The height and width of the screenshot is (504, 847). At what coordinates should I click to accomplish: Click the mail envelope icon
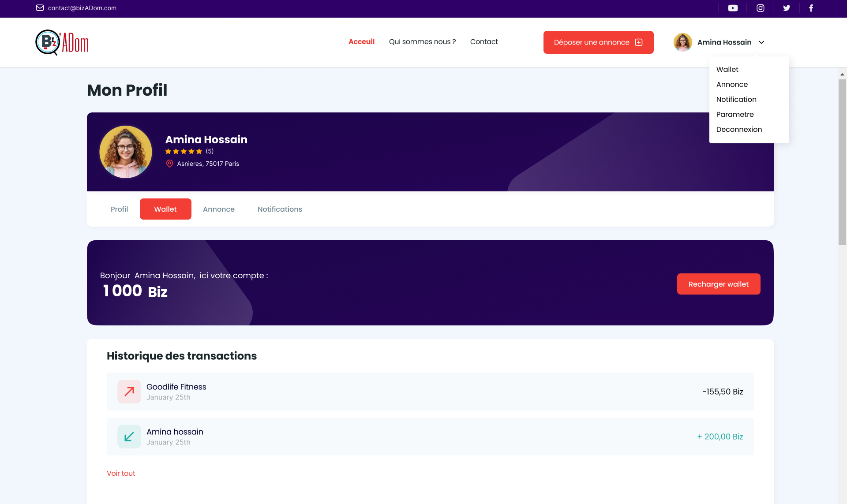40,8
